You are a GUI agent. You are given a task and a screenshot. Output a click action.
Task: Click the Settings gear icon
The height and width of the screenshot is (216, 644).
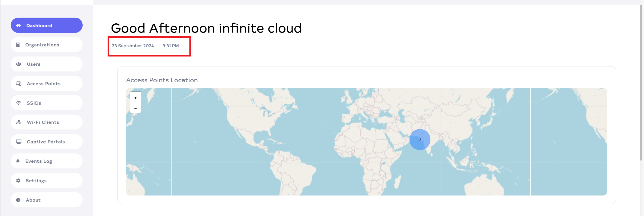(x=18, y=181)
